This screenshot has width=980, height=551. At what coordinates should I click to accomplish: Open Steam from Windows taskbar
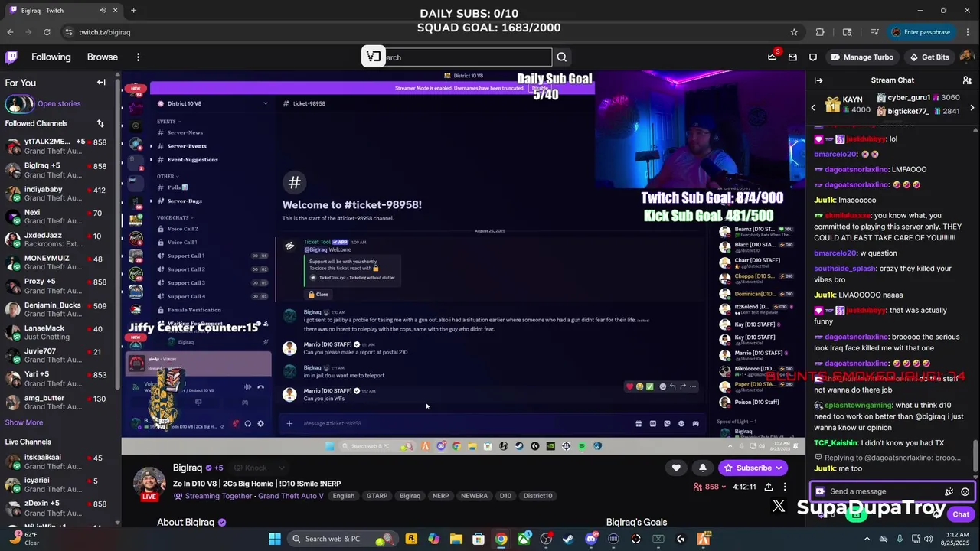pyautogui.click(x=568, y=539)
